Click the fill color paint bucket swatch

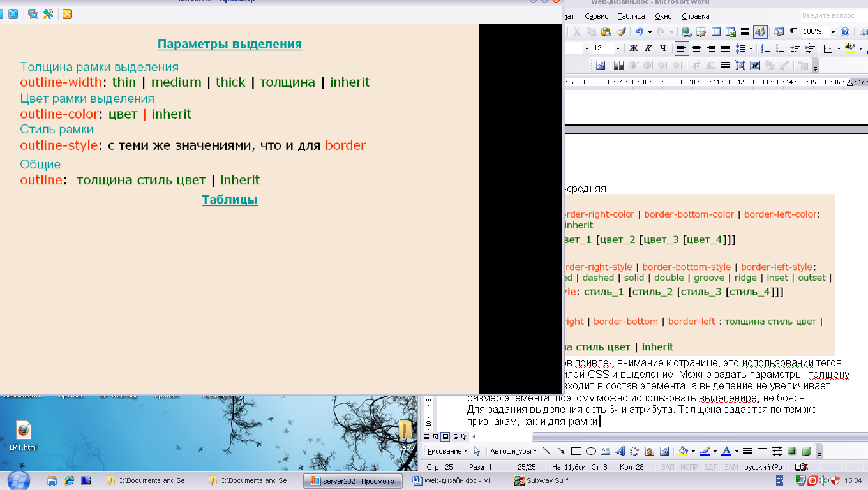(683, 451)
